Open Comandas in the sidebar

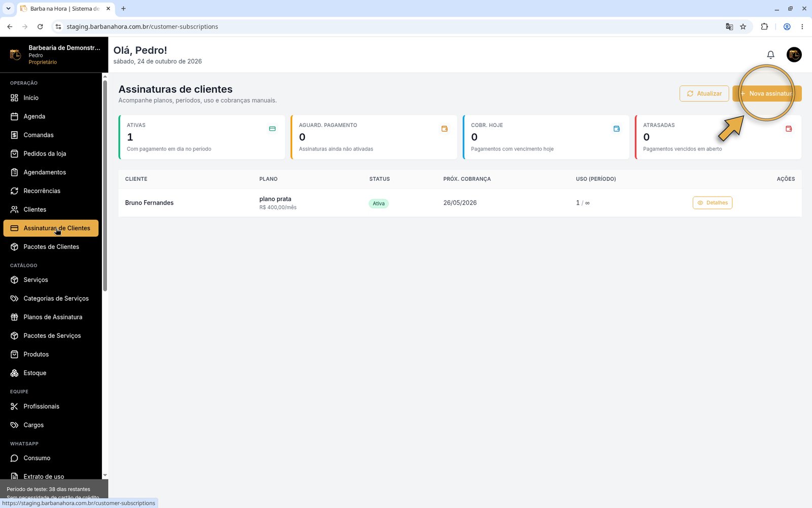point(51,135)
